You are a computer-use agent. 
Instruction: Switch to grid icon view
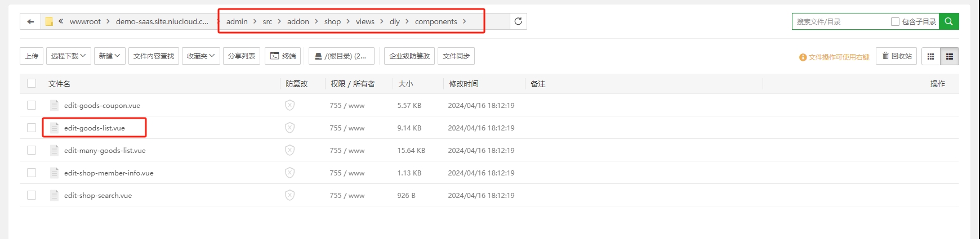pos(930,56)
